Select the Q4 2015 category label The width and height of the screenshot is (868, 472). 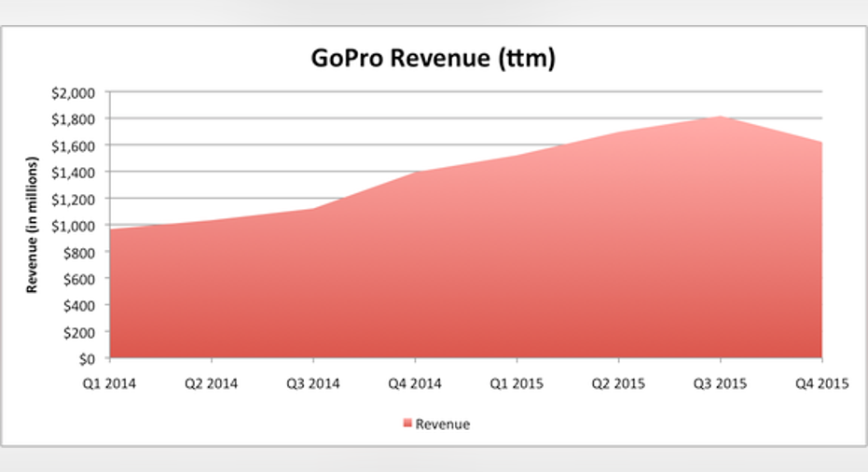[x=822, y=383]
